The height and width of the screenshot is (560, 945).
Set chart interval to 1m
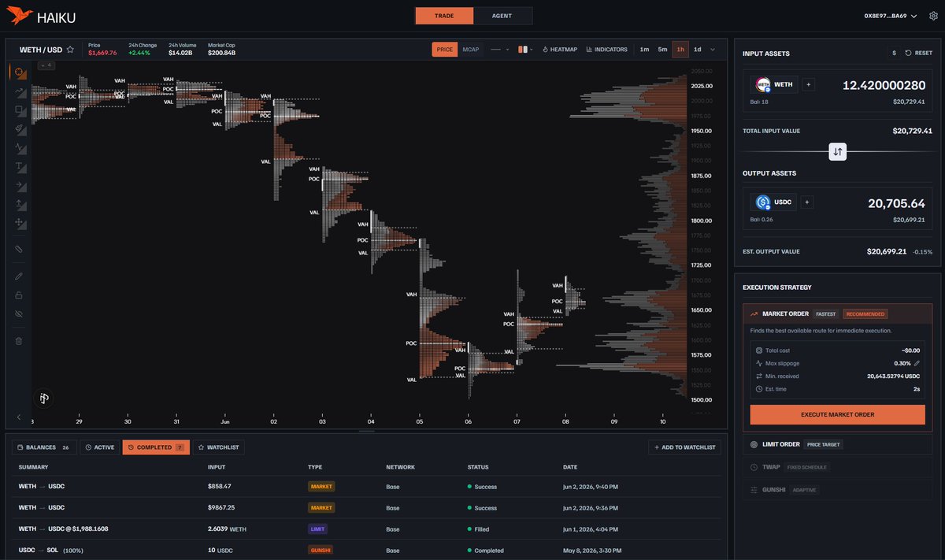(644, 50)
